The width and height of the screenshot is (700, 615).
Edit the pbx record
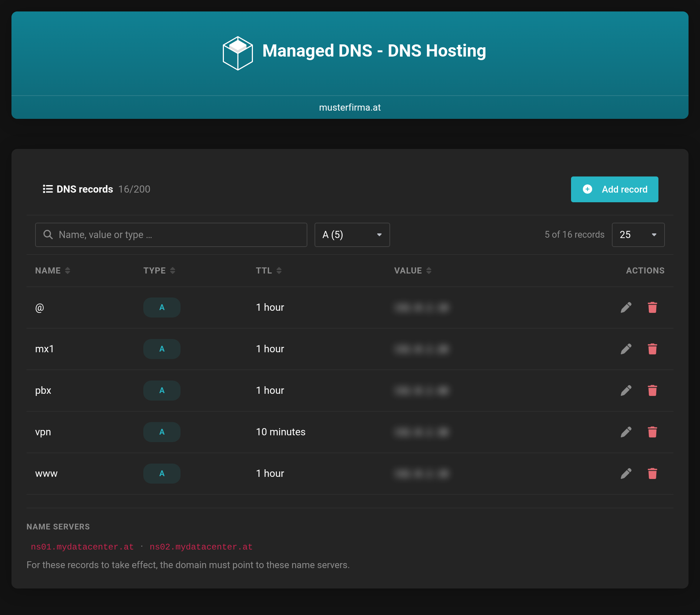(626, 391)
